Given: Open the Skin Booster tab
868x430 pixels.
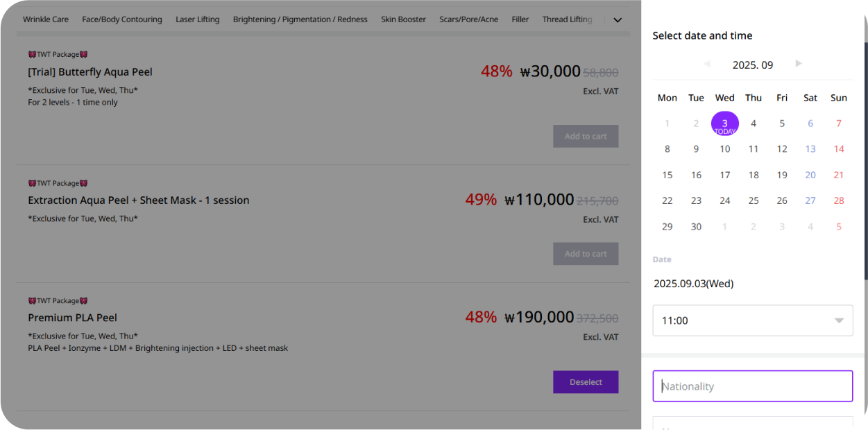Looking at the screenshot, I should point(403,19).
